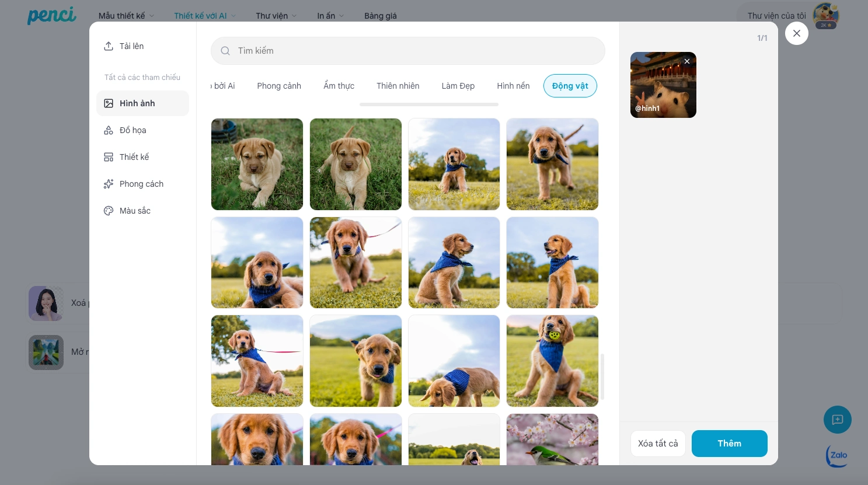Click the selected @hinh1 thumbnail
Viewport: 868px width, 485px height.
coord(663,85)
